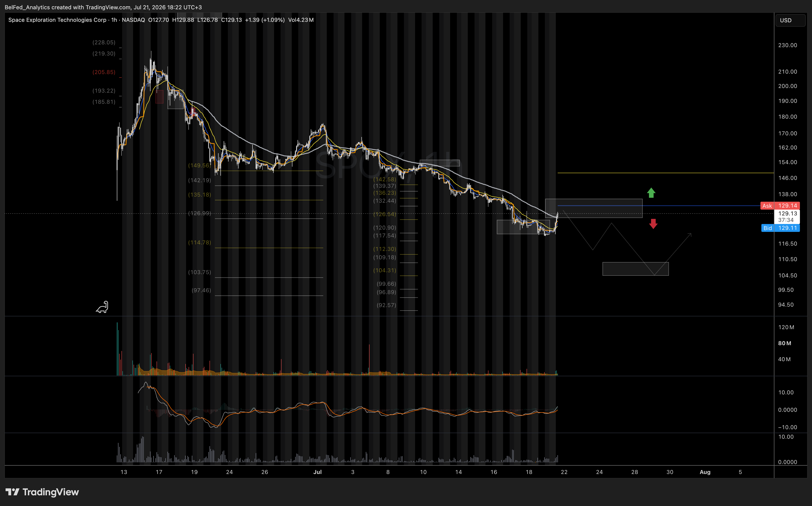Screen dimensions: 812x506
Task: Select the (104.31) level label
Action: (x=384, y=270)
